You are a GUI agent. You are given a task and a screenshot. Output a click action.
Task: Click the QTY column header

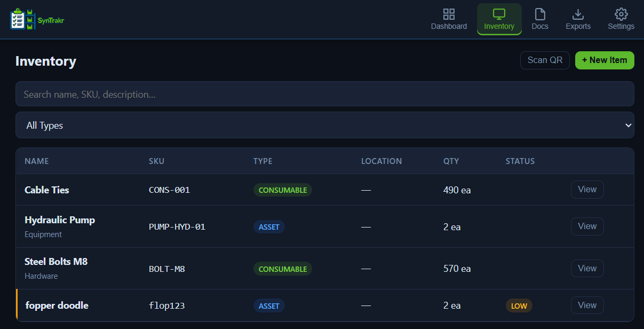451,161
